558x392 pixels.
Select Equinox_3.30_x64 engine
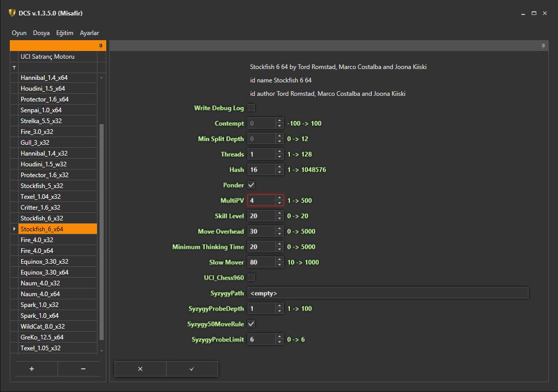pos(58,272)
